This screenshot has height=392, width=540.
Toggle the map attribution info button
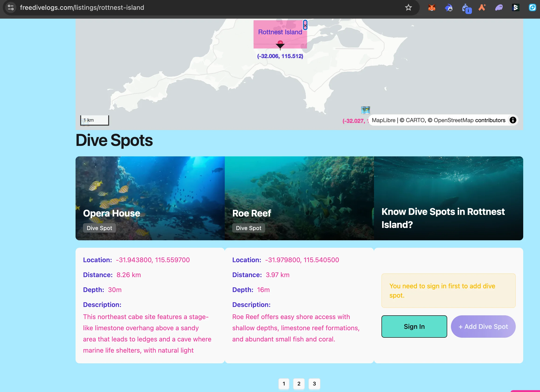[x=513, y=120]
